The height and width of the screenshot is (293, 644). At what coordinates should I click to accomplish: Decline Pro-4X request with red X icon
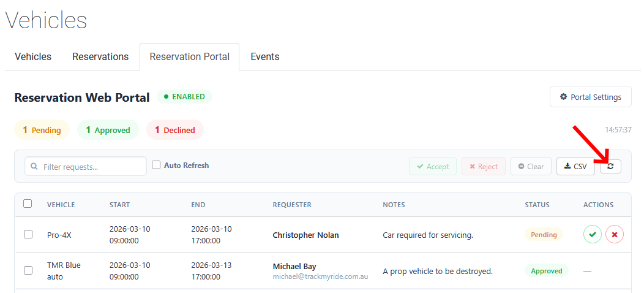coord(615,234)
